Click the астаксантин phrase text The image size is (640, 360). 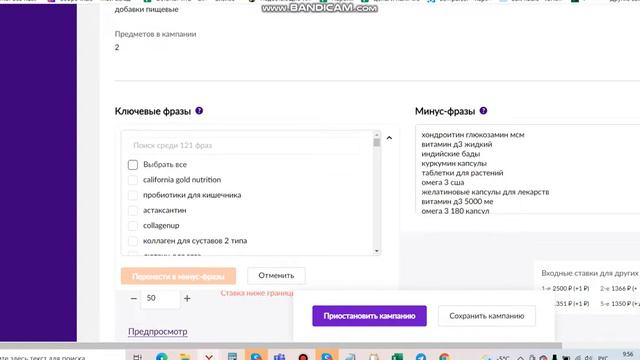coord(164,210)
